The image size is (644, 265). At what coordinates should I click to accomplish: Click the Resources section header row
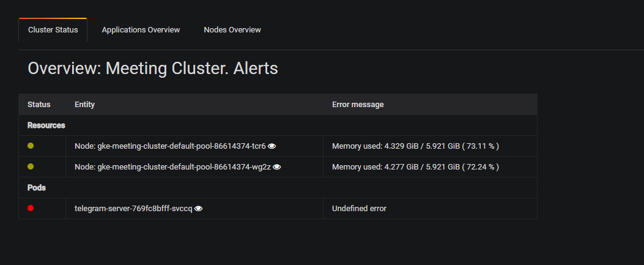tap(278, 125)
